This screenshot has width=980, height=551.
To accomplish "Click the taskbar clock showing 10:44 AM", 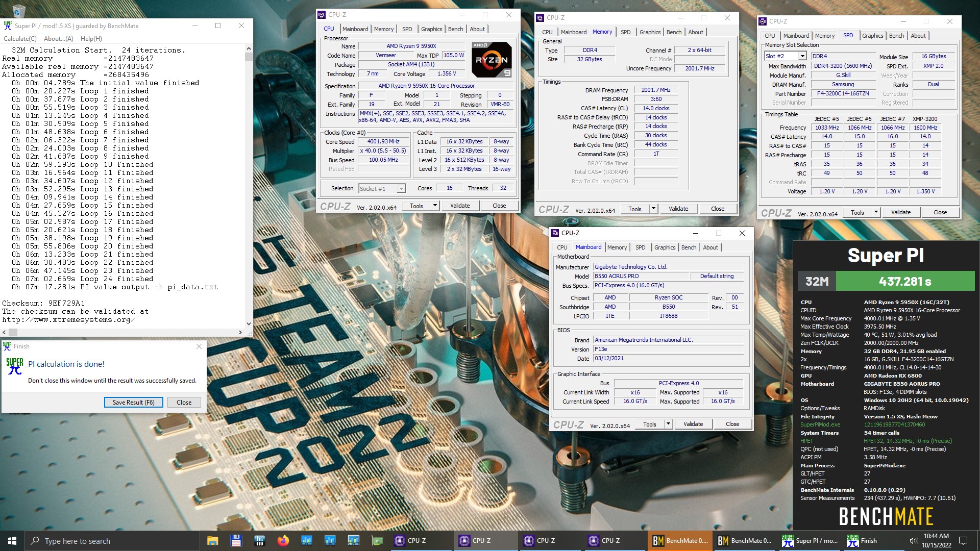I will [936, 541].
